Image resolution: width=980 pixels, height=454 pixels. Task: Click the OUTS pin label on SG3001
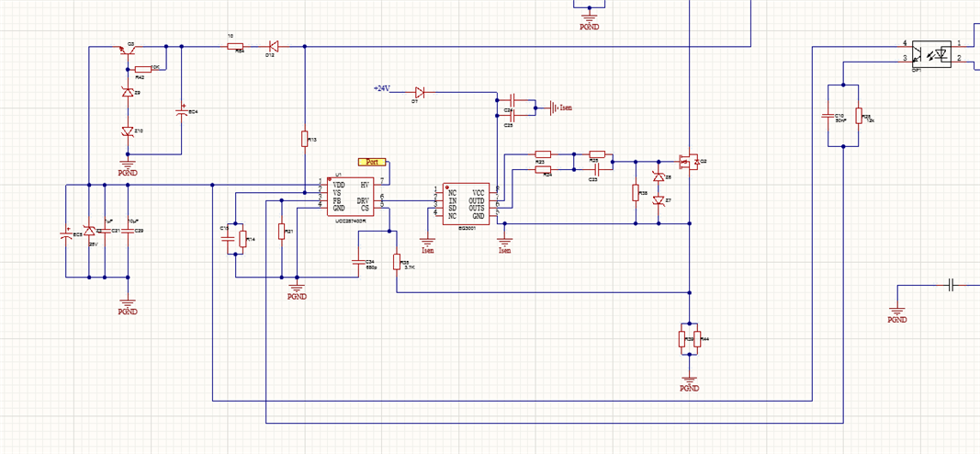coord(477,209)
